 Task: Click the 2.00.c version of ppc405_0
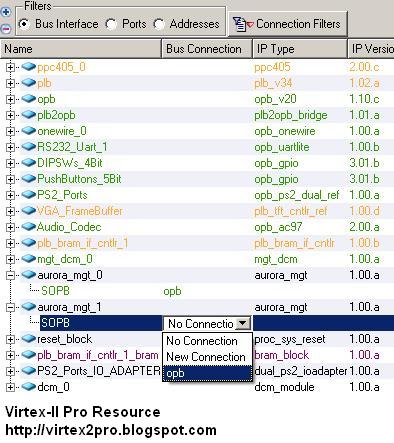point(364,67)
